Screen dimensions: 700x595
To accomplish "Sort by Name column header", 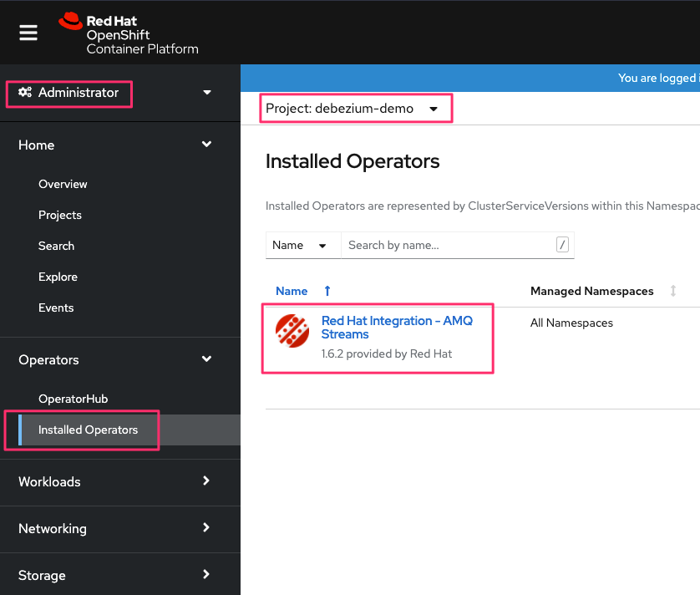I will pyautogui.click(x=292, y=292).
